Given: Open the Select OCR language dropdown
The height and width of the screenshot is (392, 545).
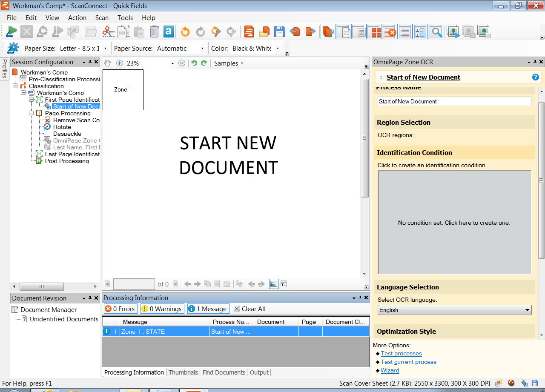Looking at the screenshot, I should (454, 310).
